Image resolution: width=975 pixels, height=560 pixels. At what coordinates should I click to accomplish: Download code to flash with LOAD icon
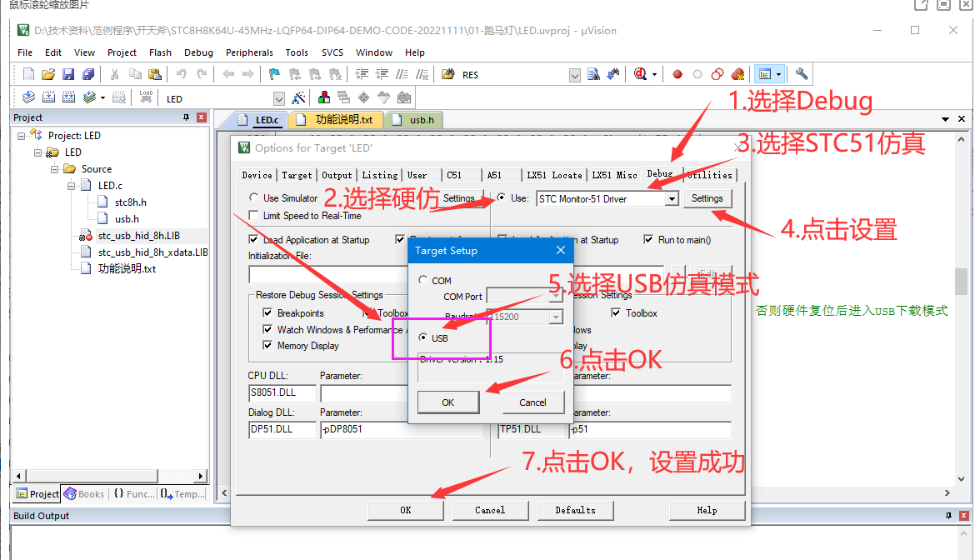pos(146,97)
